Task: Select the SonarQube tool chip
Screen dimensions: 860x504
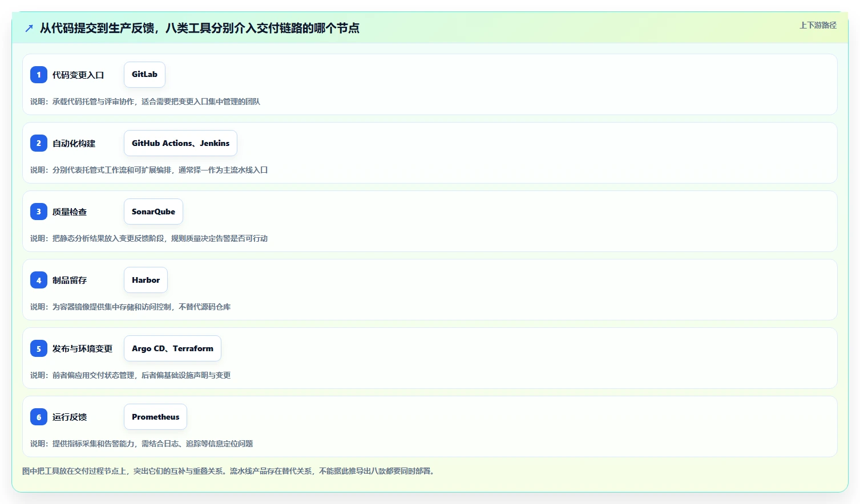Action: 154,212
